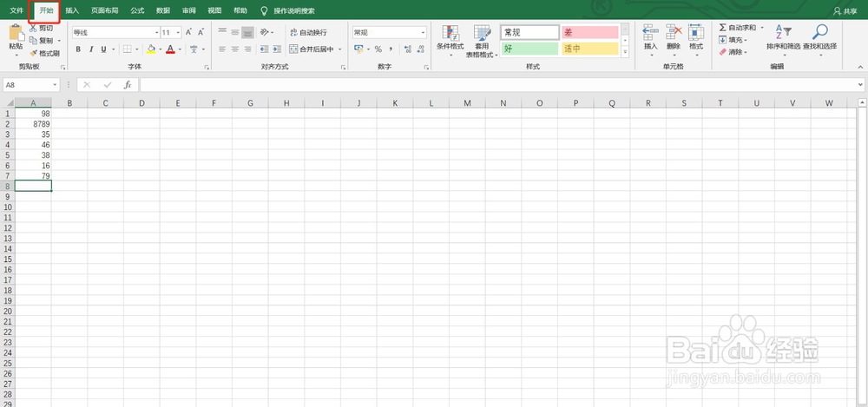Click the Copy (复制) icon
The image size is (868, 407).
tap(33, 41)
